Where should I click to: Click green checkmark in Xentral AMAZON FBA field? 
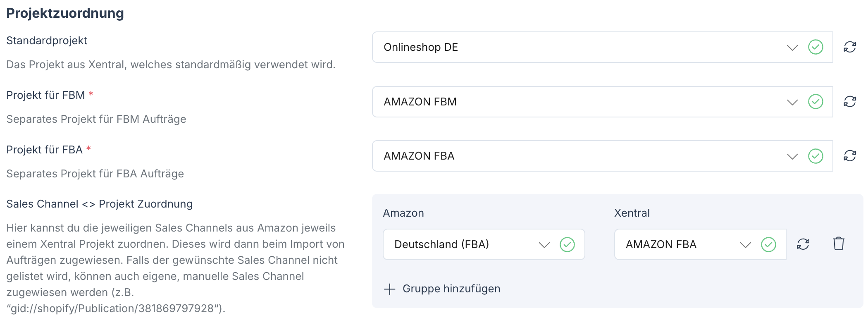pyautogui.click(x=768, y=244)
